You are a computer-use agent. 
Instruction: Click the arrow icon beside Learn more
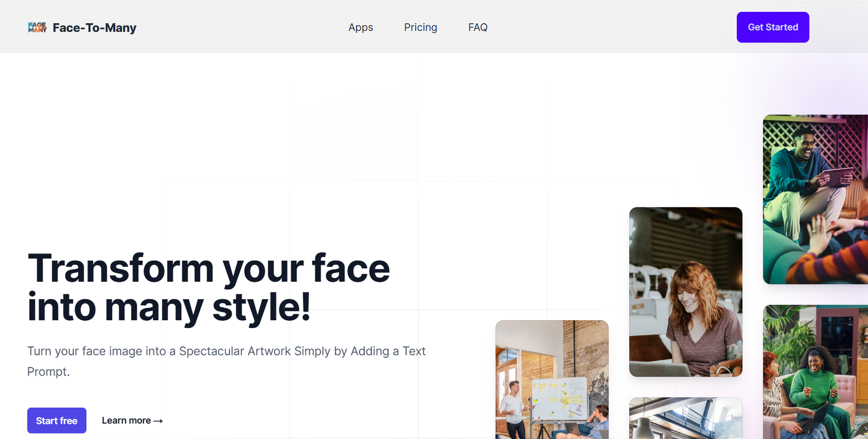158,421
